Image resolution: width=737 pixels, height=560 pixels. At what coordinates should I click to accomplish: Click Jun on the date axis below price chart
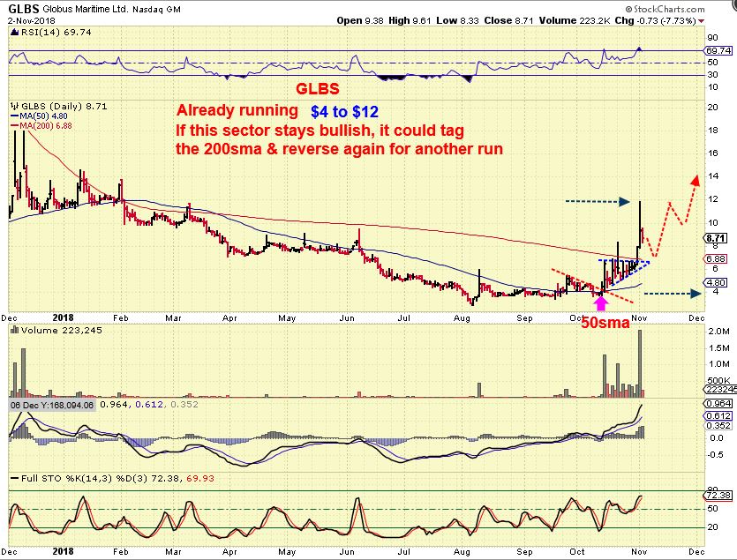[x=347, y=318]
